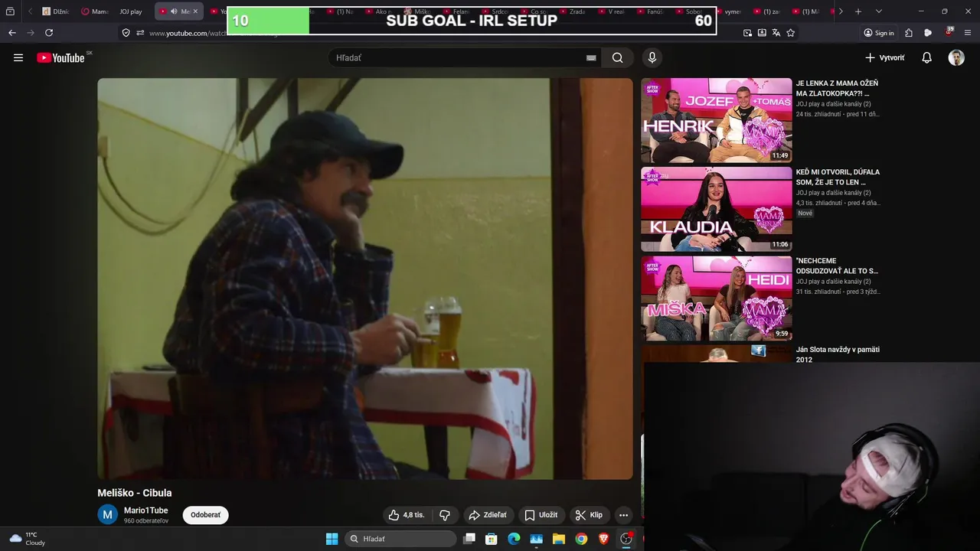Open browser extensions puzzle icon
The image size is (980, 551).
pos(909,33)
